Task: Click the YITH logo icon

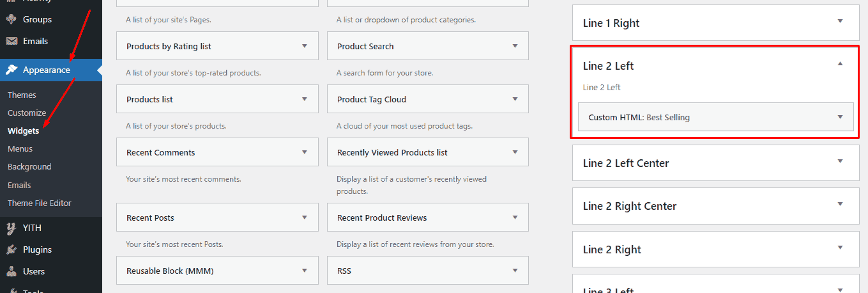Action: click(11, 228)
